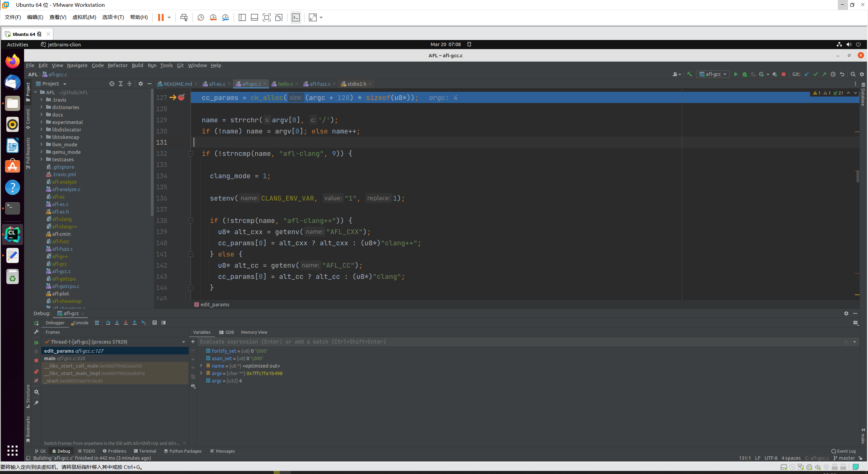The height and width of the screenshot is (474, 868).
Task: Expand the dictionaries folder
Action: tap(41, 107)
